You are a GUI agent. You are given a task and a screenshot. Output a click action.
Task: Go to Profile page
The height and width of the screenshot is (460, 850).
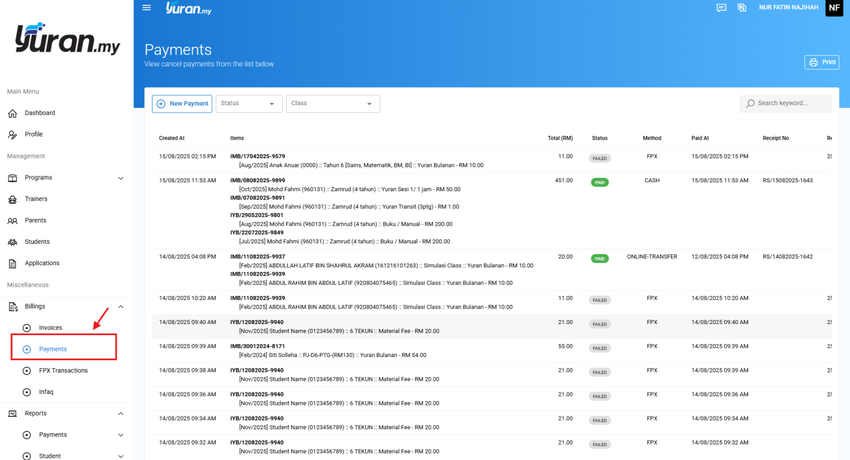point(34,134)
